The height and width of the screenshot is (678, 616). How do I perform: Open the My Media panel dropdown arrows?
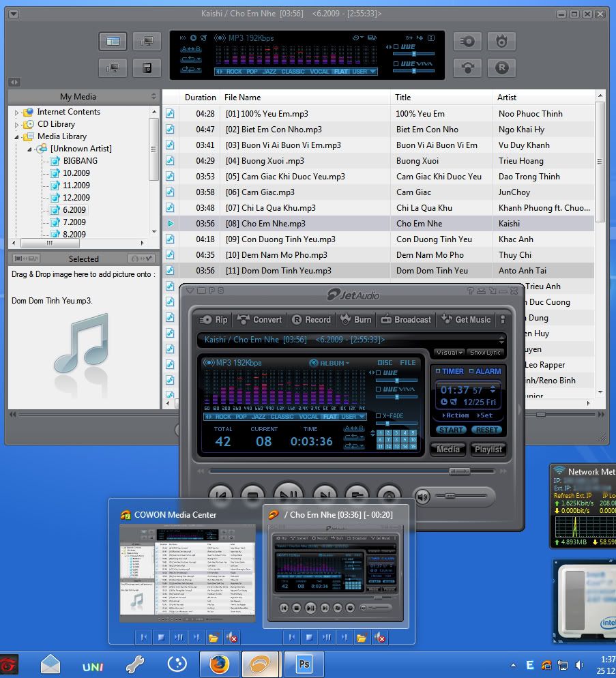(x=153, y=96)
